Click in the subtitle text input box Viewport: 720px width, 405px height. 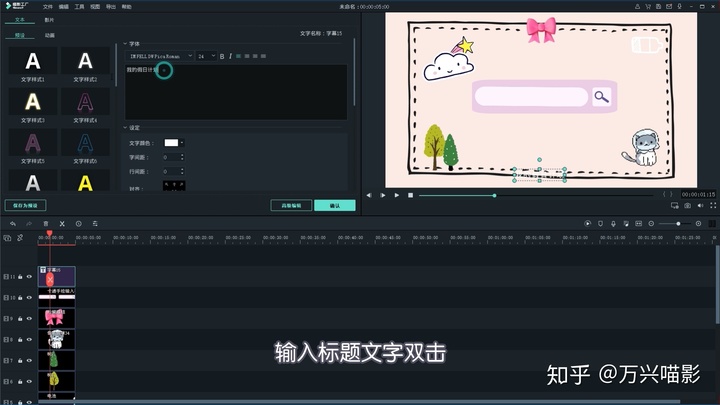pos(236,92)
